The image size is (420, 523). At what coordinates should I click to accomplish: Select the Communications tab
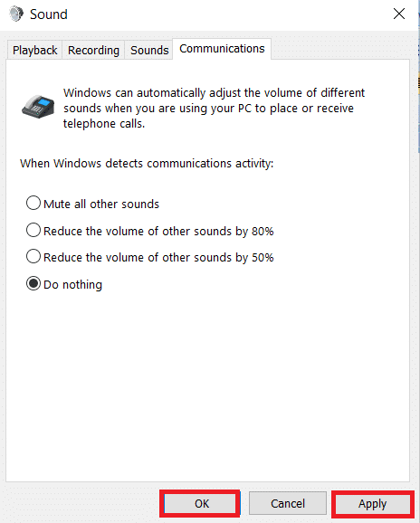[x=222, y=49]
